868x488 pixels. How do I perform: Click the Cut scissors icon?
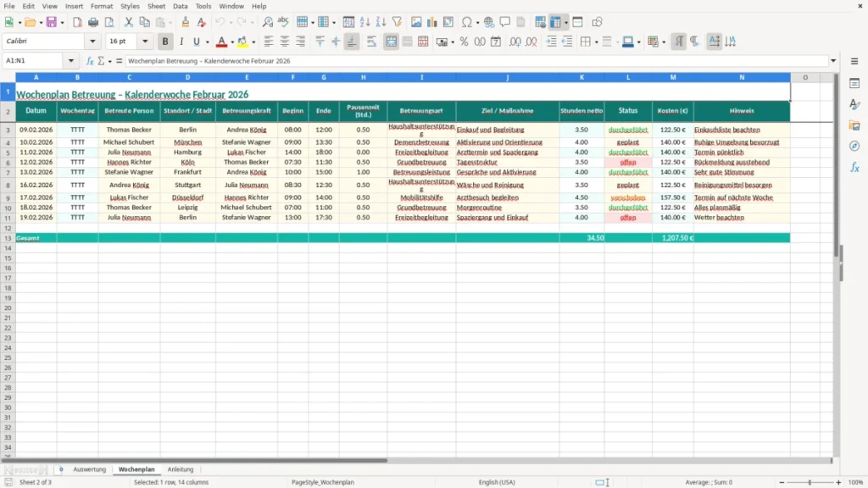(x=129, y=22)
